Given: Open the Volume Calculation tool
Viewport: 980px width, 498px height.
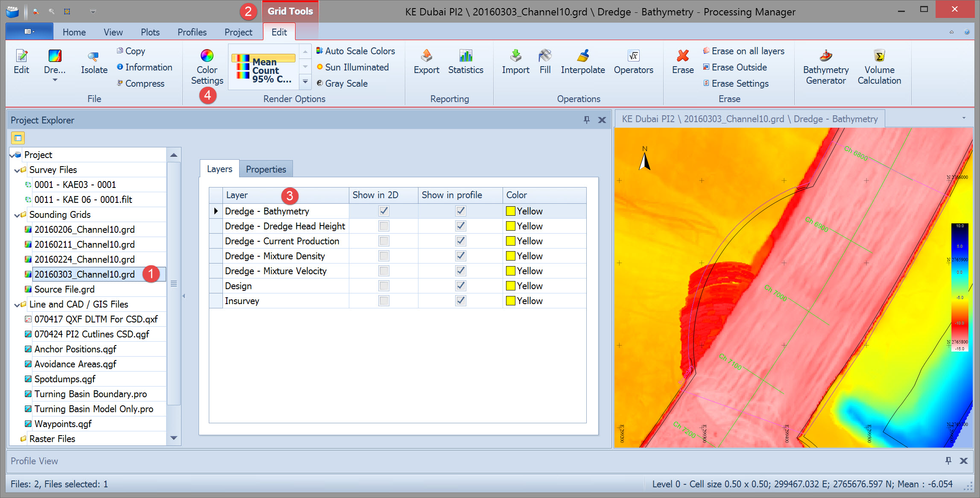Looking at the screenshot, I should (879, 67).
